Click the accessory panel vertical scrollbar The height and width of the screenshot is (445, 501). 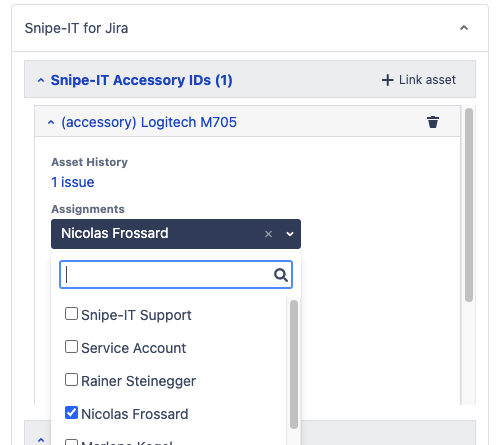click(469, 205)
